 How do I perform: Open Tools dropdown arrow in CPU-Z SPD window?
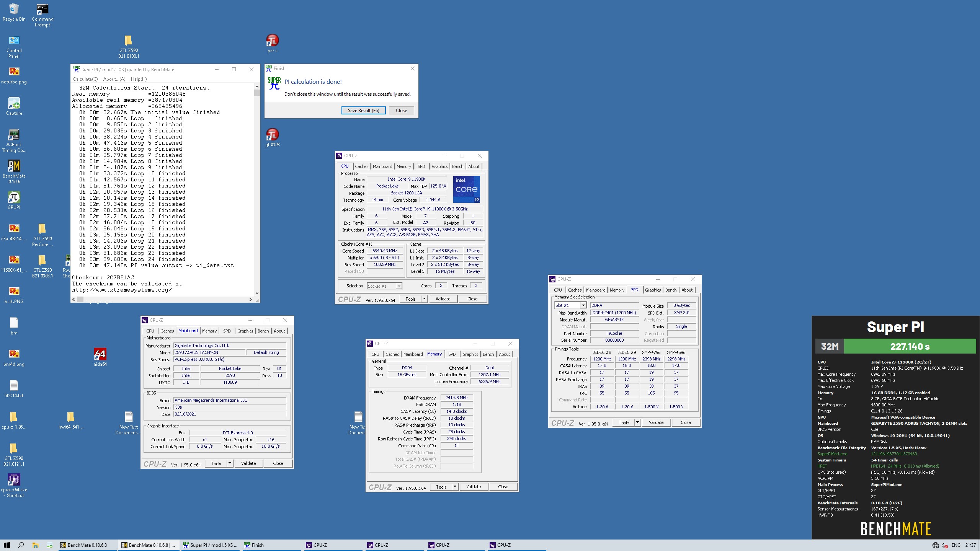click(637, 422)
